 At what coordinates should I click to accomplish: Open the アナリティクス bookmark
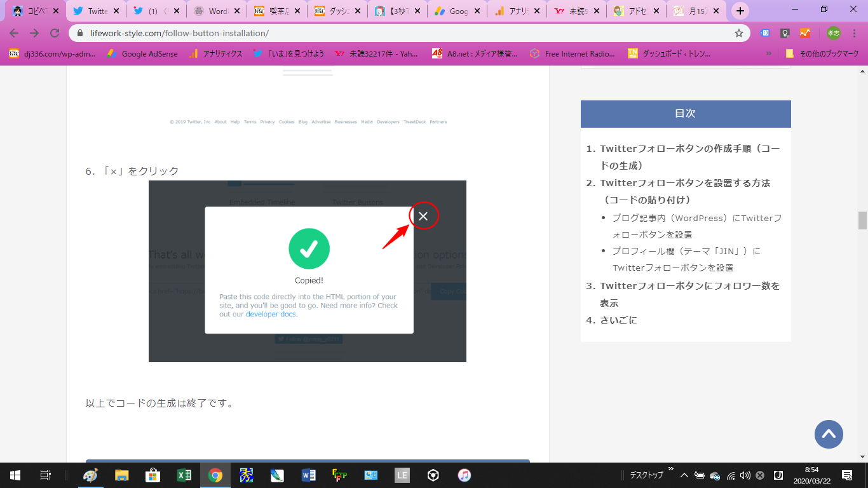(x=216, y=54)
